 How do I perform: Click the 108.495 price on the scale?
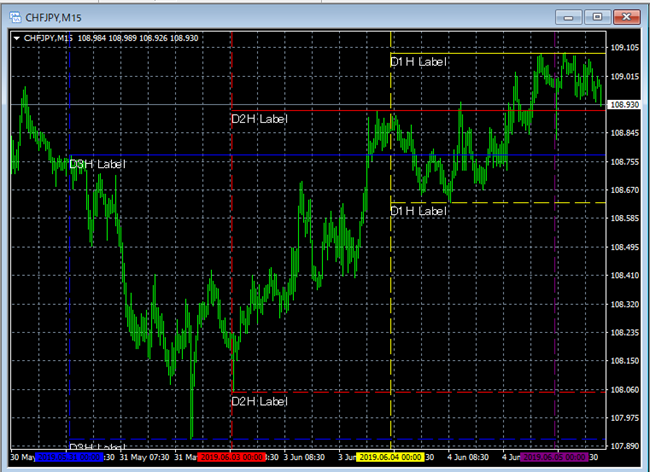coord(625,247)
